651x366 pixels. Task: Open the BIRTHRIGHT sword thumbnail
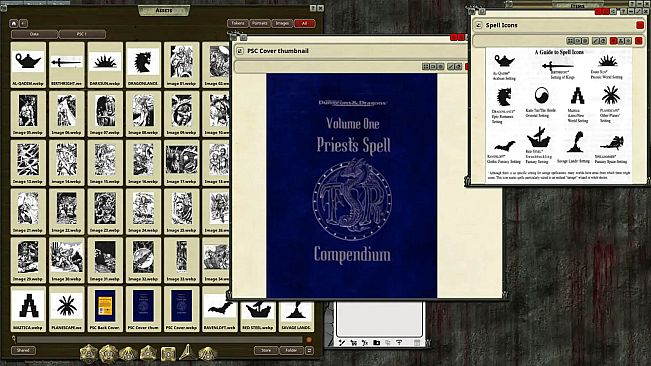click(66, 65)
